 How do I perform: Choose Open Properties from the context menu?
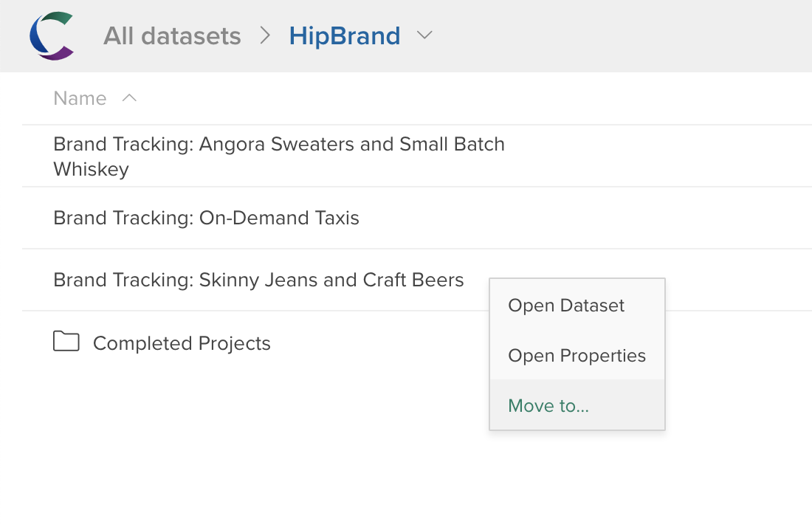[x=577, y=355]
